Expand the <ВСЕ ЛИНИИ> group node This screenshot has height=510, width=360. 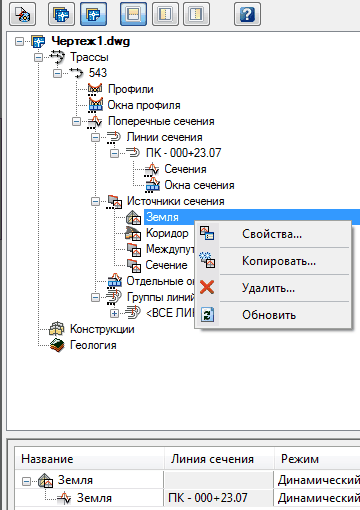[x=114, y=313]
